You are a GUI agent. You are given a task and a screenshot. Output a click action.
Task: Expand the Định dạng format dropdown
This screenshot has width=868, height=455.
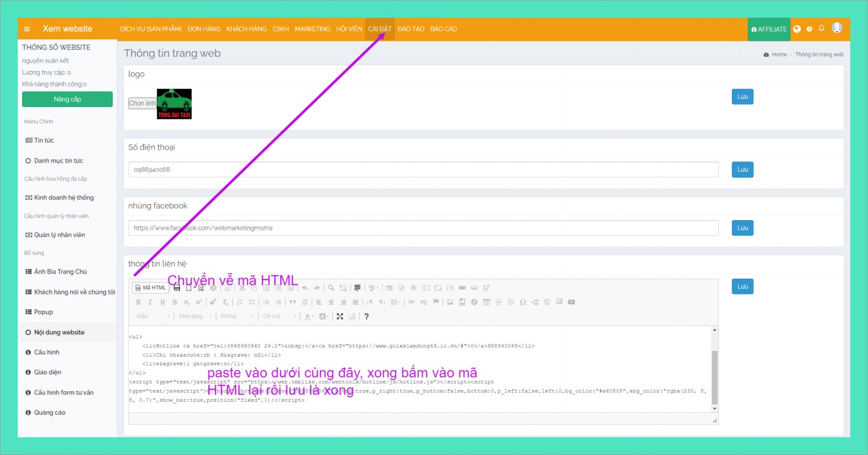[195, 316]
